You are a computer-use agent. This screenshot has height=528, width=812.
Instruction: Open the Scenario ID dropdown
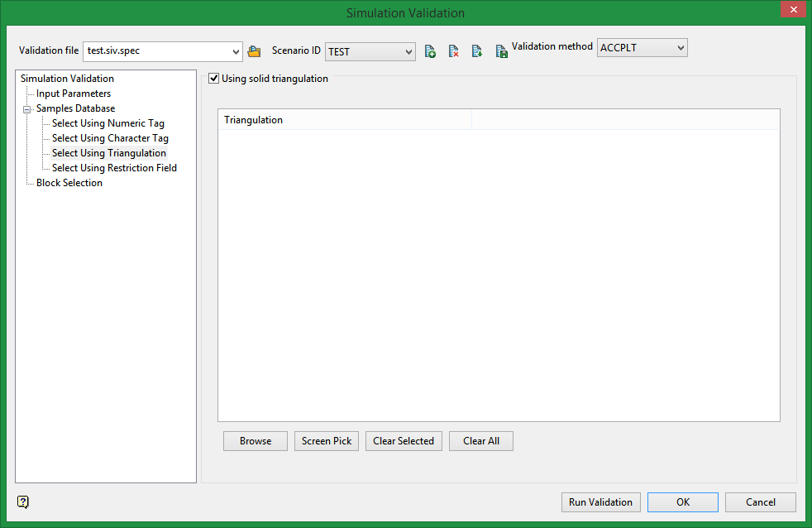click(408, 52)
